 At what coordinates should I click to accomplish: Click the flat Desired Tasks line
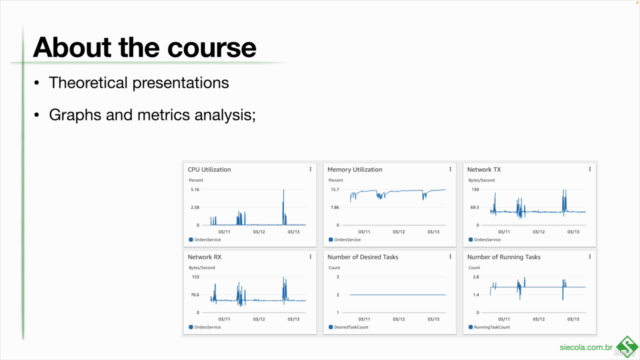tap(398, 295)
